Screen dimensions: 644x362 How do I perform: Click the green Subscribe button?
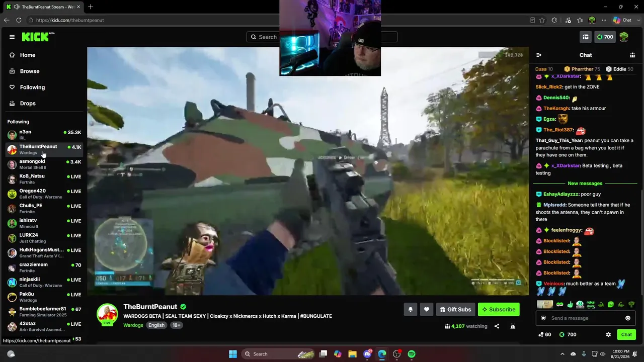point(499,310)
